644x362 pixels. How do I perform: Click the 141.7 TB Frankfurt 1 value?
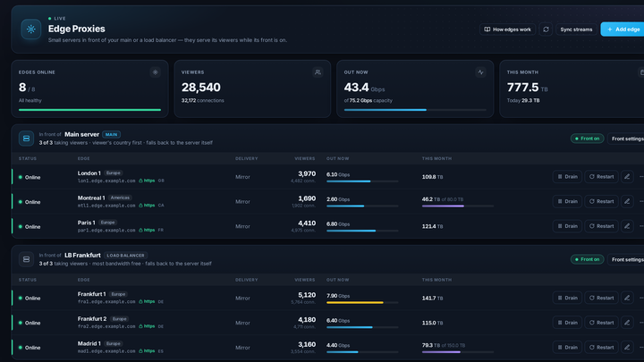pyautogui.click(x=433, y=299)
